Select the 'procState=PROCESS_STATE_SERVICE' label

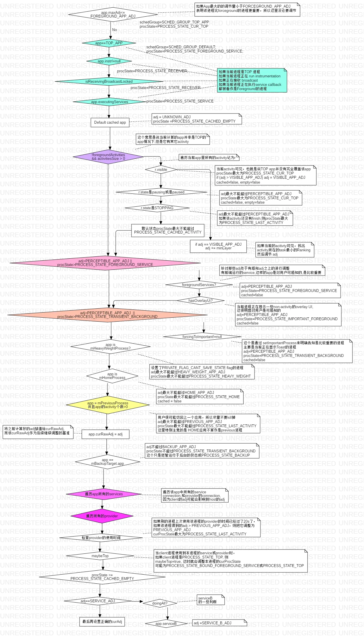[x=180, y=101]
